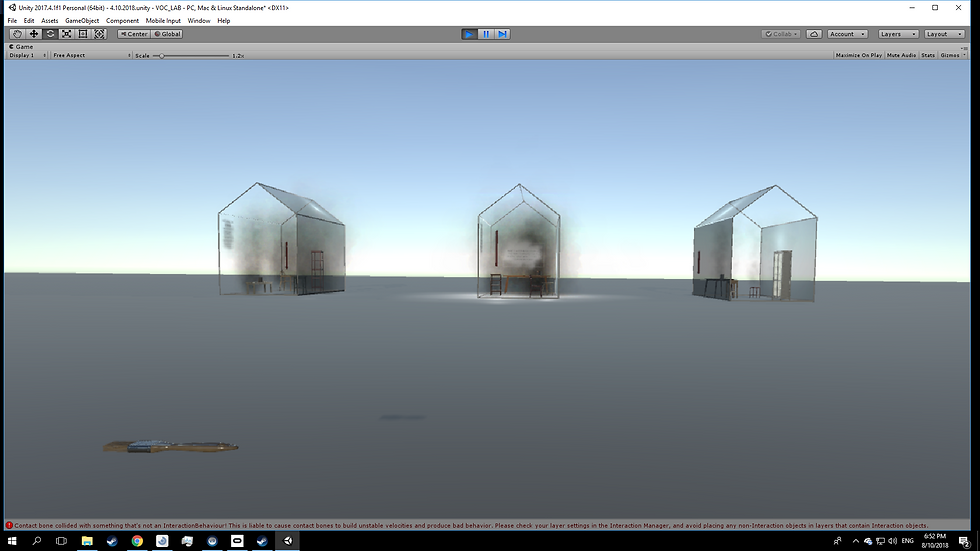This screenshot has height=551, width=980.
Task: Open the cloud Services button
Action: pos(814,34)
